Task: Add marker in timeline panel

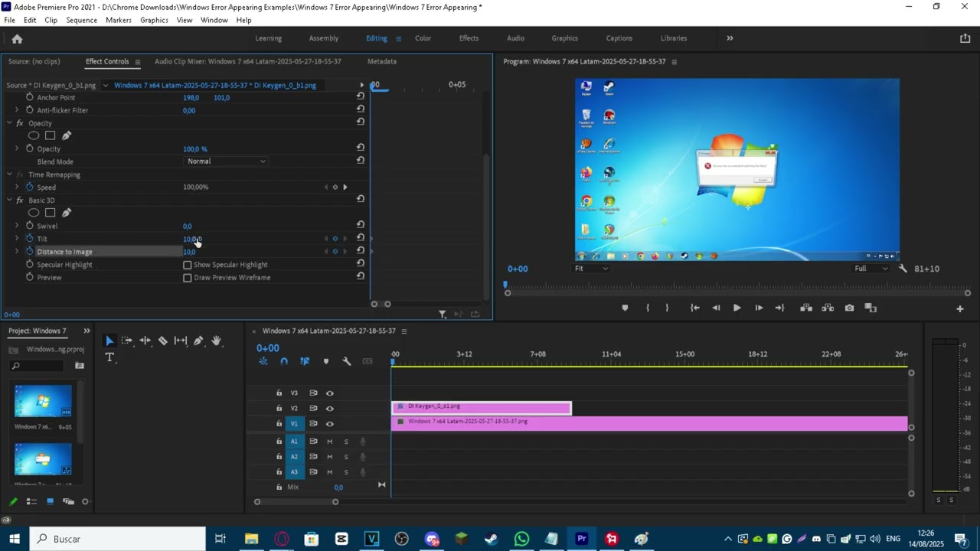Action: (325, 361)
